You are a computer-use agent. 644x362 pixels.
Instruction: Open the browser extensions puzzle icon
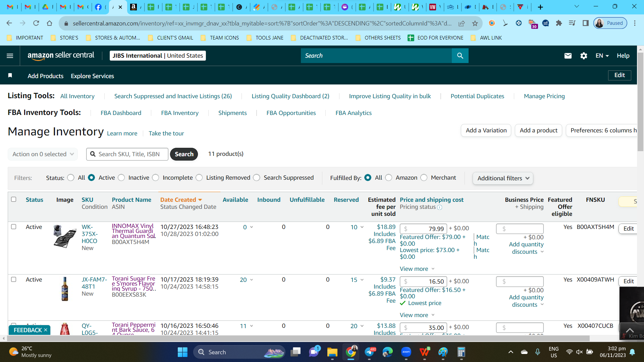[x=559, y=23]
